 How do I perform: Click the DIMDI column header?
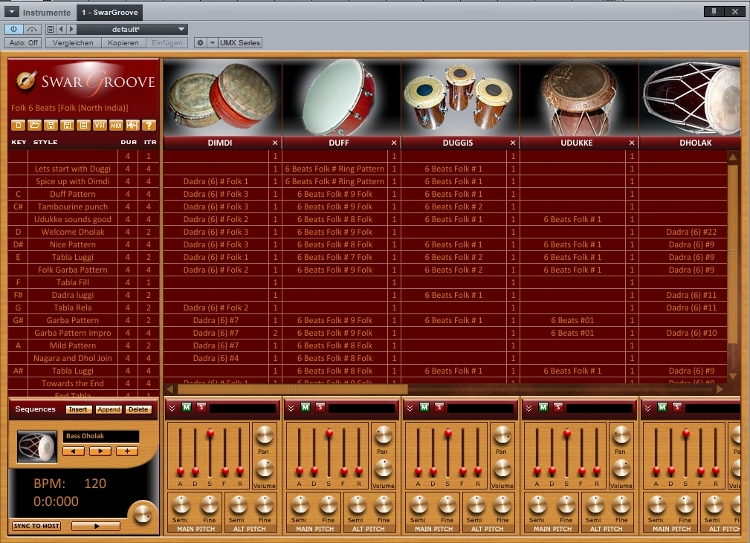220,143
